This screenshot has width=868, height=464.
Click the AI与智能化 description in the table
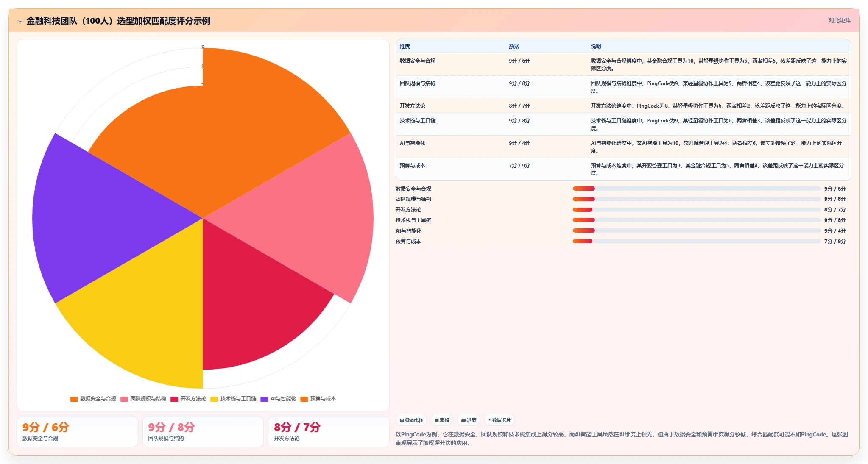(x=717, y=147)
